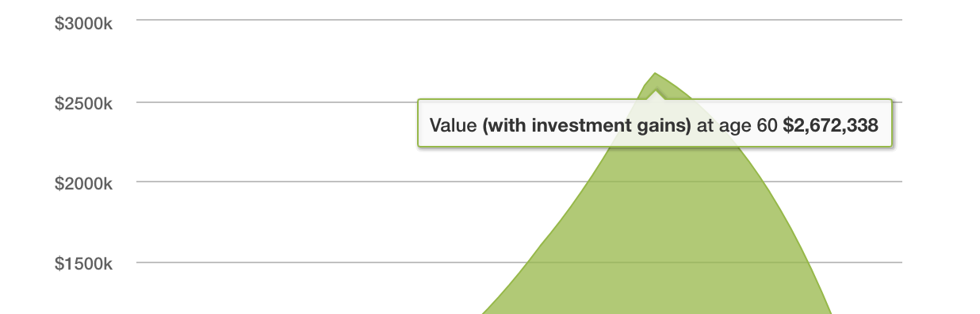Screen dimensions: 980x314
Task: Click the center of the green shaded area
Action: 657,230
